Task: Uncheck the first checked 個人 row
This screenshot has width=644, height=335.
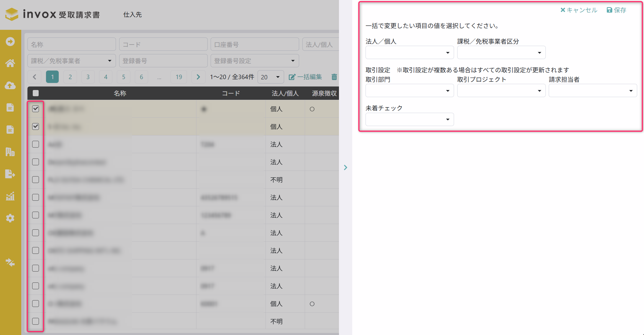Action: [x=36, y=109]
